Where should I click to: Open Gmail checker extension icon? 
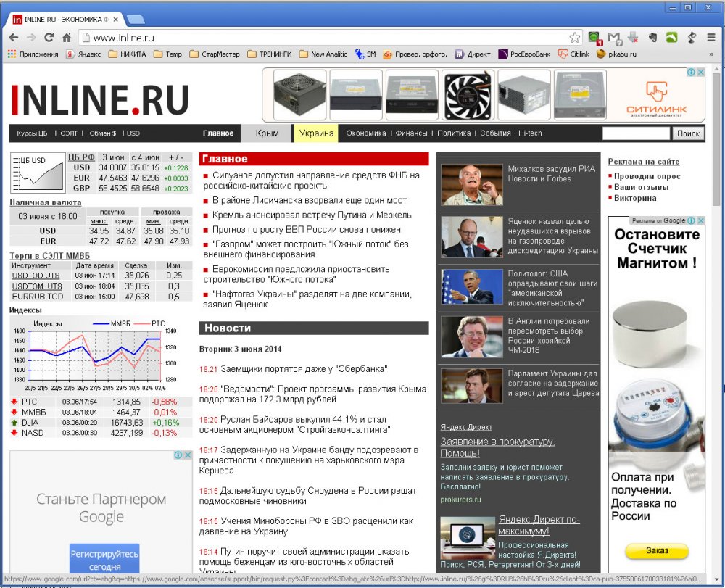[614, 38]
